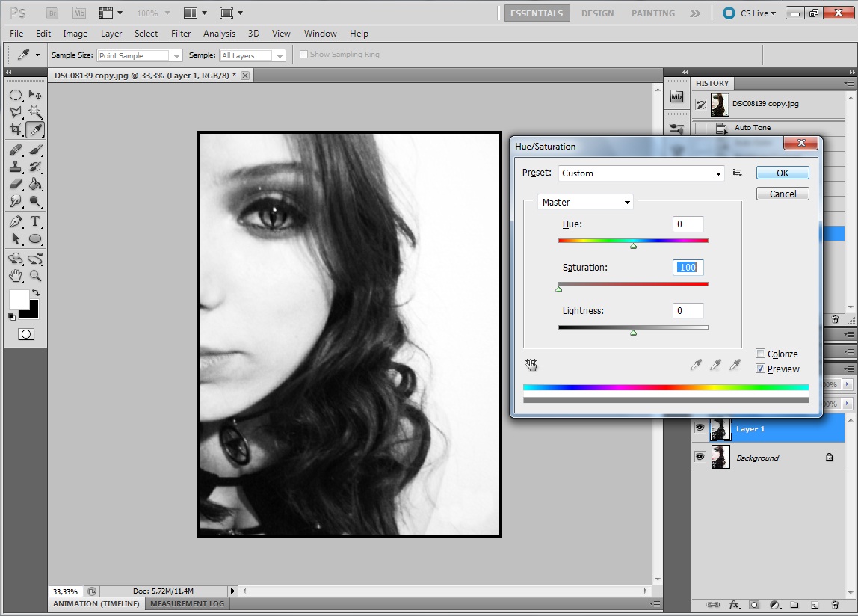Select the Magic Wand tool

tap(35, 112)
